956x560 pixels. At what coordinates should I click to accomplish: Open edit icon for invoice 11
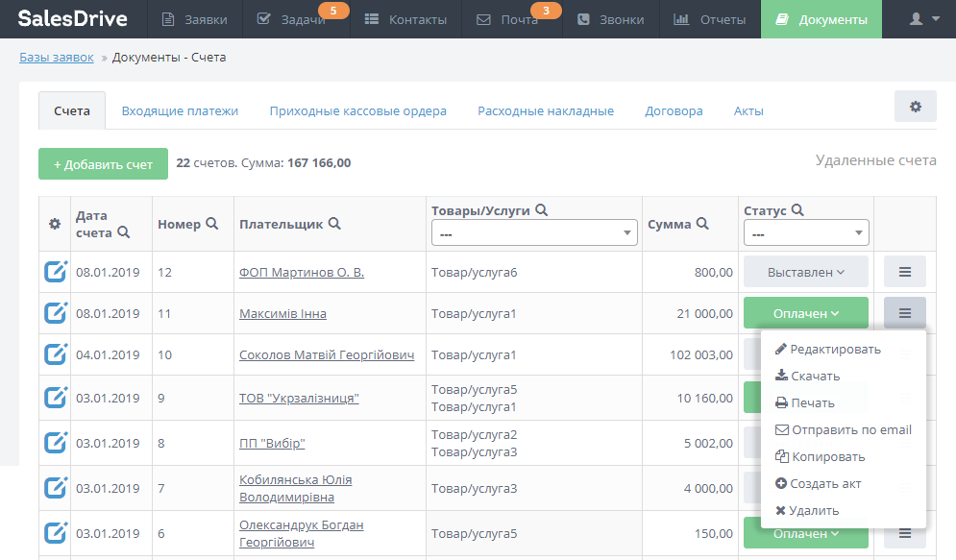tap(56, 313)
